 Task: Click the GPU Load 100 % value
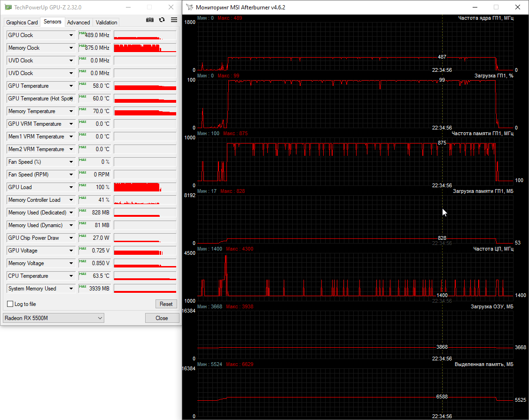pyautogui.click(x=95, y=187)
